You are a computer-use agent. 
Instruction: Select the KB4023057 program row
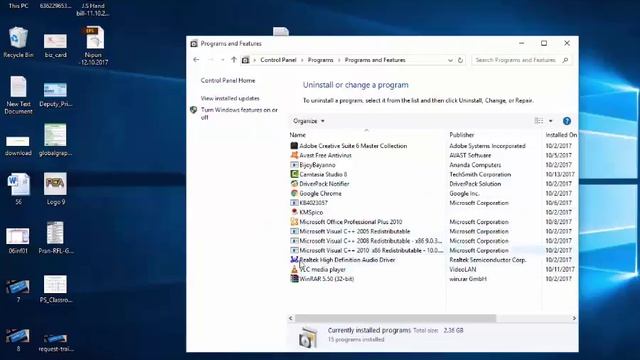pos(433,203)
